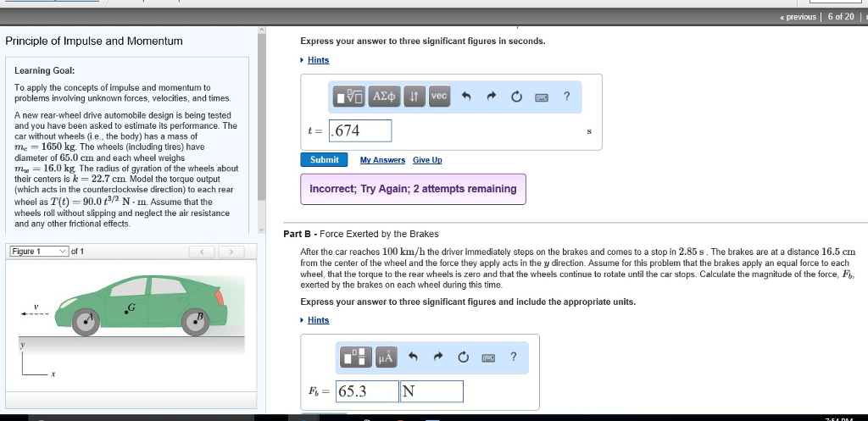The width and height of the screenshot is (868, 421).
Task: Open keyboard shortcuts in Part A toolbar
Action: click(541, 97)
